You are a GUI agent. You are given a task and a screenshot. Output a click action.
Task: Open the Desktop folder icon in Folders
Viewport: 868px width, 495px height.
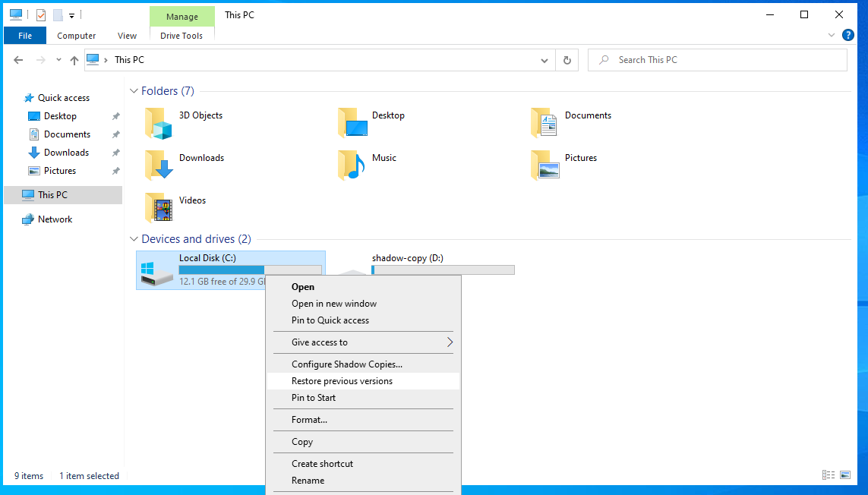pos(352,123)
